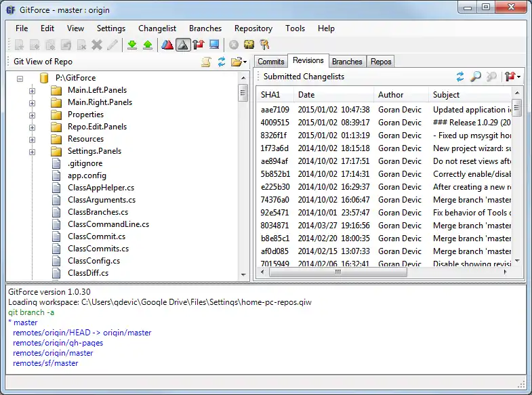Click the scroll icon in Git View header
Screen dimensions: 532x395
(x=206, y=62)
